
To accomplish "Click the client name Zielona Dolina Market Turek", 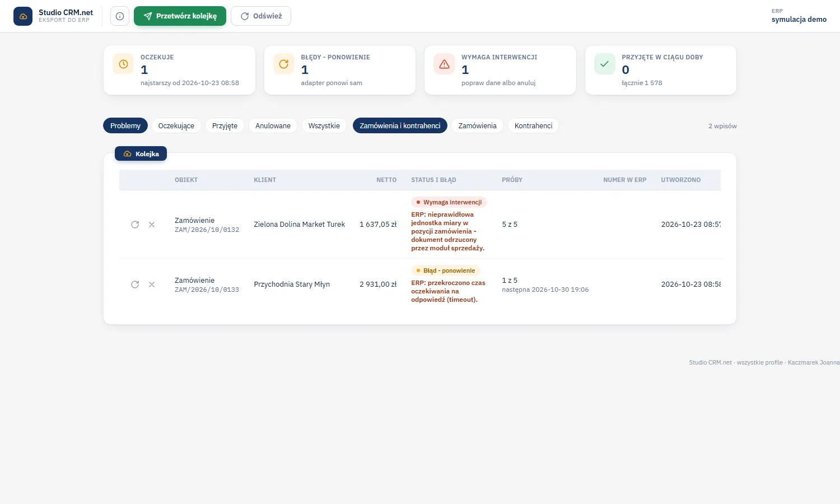I will [299, 225].
